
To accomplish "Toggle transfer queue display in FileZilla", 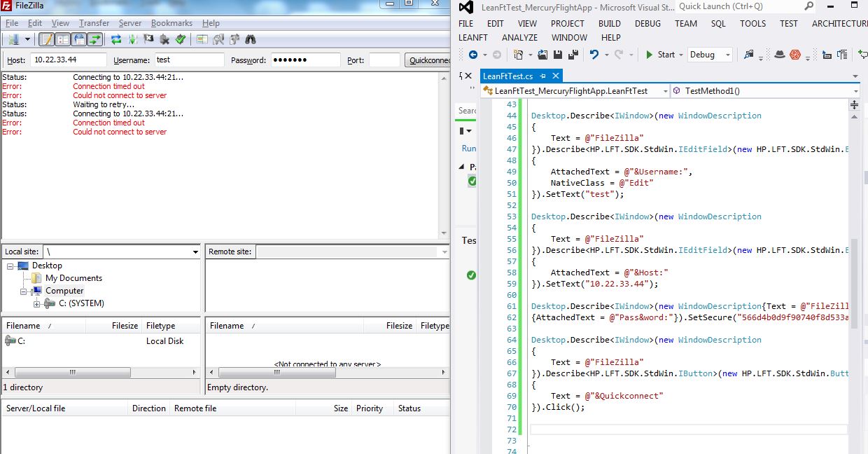I will (x=94, y=39).
